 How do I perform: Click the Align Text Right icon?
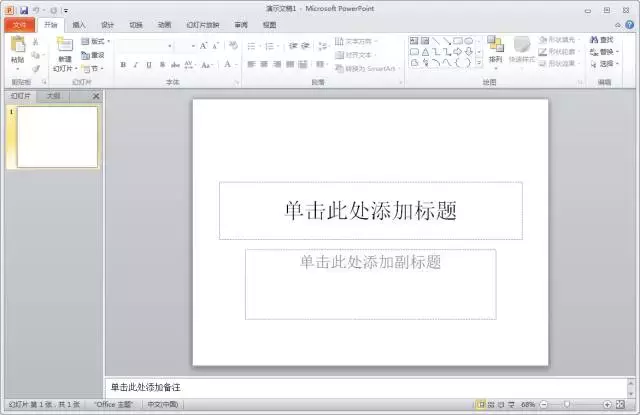277,64
